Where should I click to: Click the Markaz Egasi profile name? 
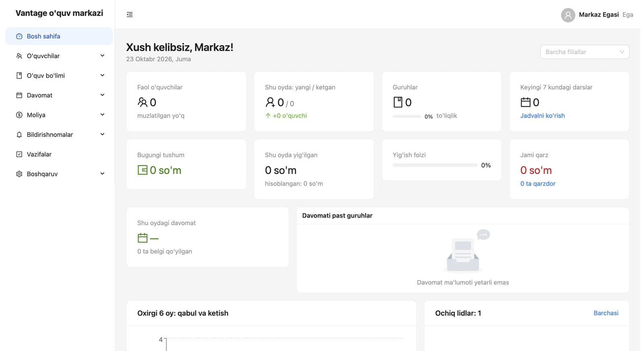point(599,15)
